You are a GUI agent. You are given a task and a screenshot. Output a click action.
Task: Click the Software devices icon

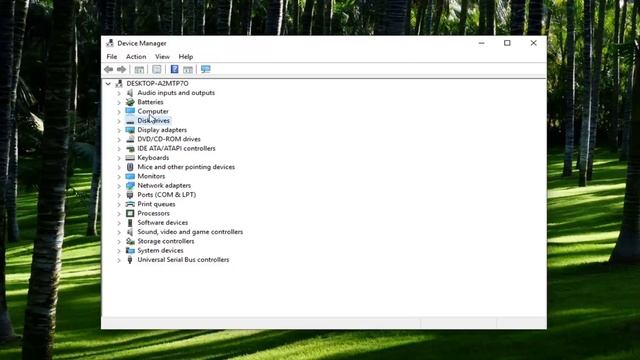point(130,223)
